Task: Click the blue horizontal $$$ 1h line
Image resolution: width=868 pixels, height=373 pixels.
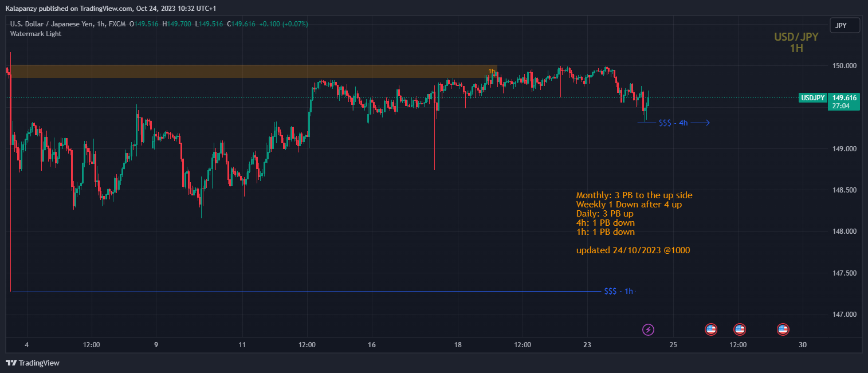Action: [x=307, y=292]
